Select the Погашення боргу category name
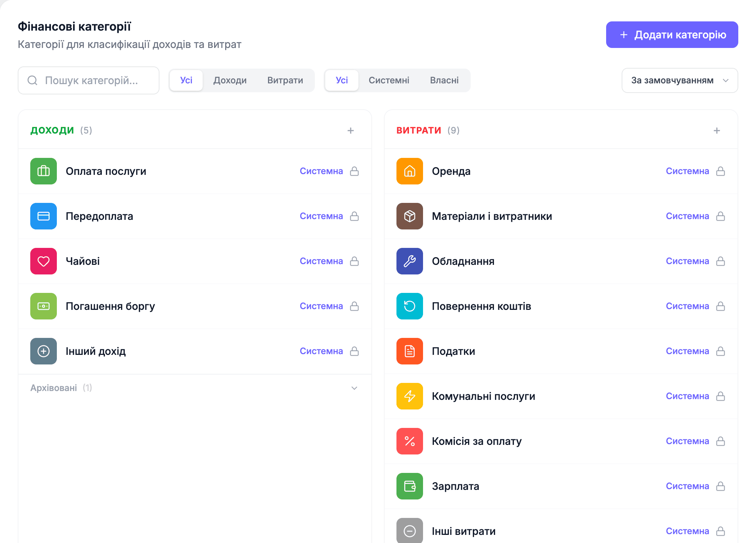 pos(110,306)
